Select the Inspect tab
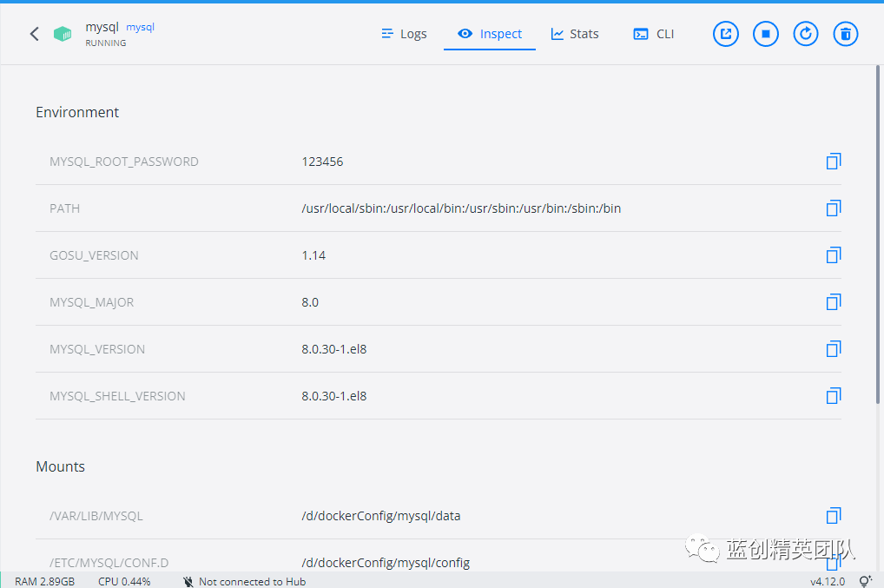 tap(490, 34)
